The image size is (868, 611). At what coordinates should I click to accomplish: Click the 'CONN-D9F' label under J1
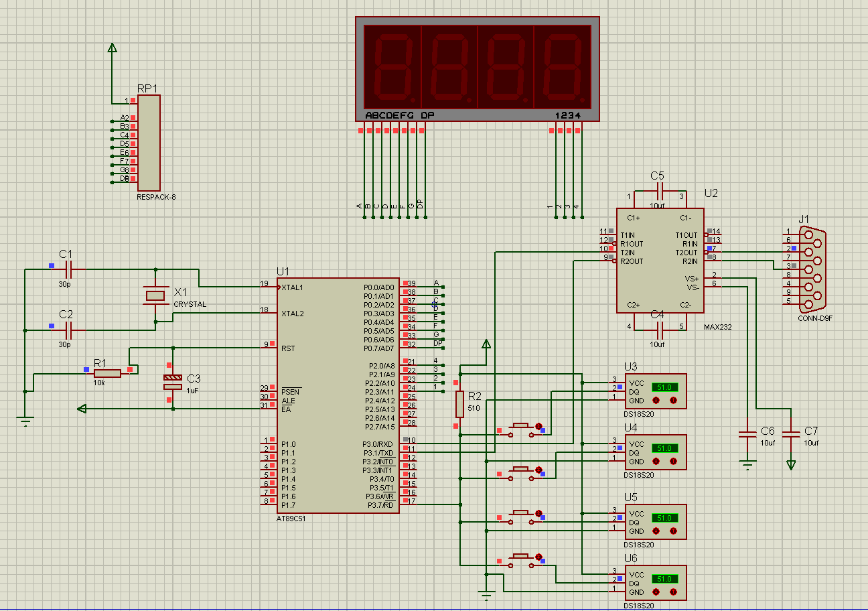coord(815,318)
